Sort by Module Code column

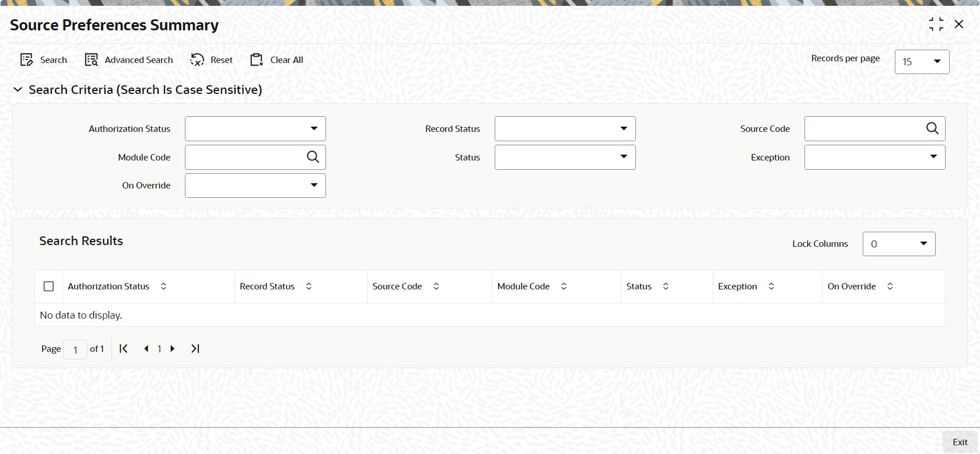pyautogui.click(x=563, y=287)
